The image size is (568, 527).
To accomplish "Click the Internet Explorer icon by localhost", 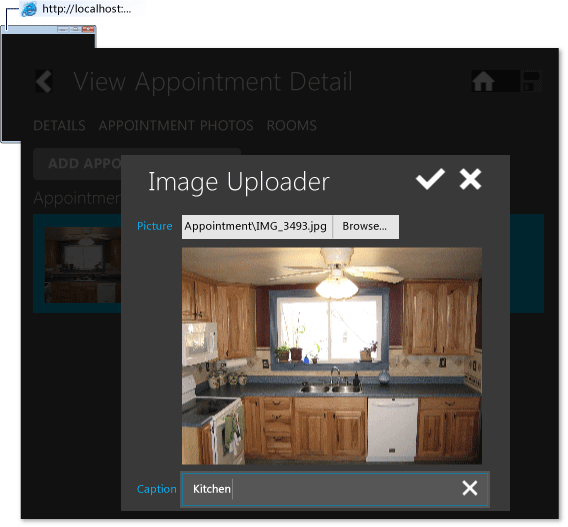I will (29, 9).
